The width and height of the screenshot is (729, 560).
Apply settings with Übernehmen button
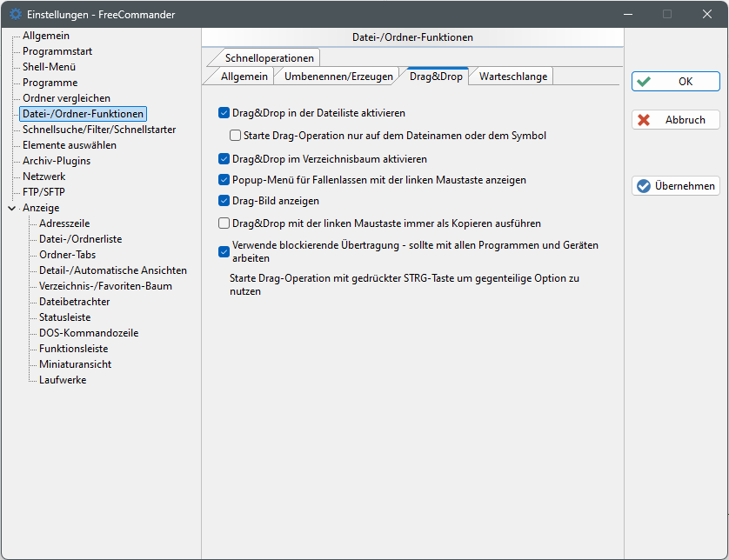point(676,186)
